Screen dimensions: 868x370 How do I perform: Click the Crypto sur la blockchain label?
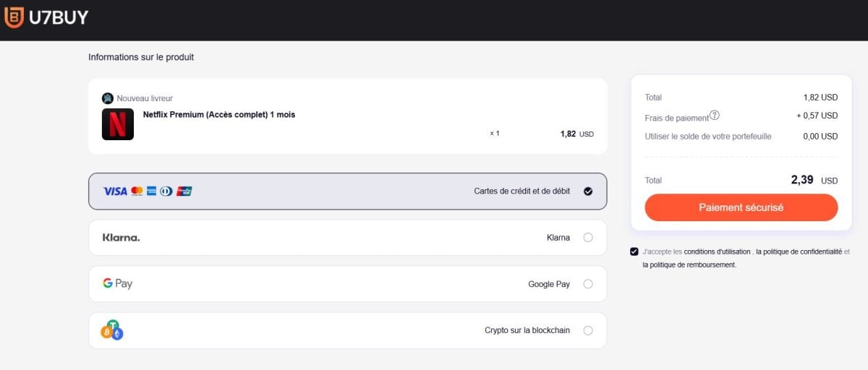pos(527,330)
